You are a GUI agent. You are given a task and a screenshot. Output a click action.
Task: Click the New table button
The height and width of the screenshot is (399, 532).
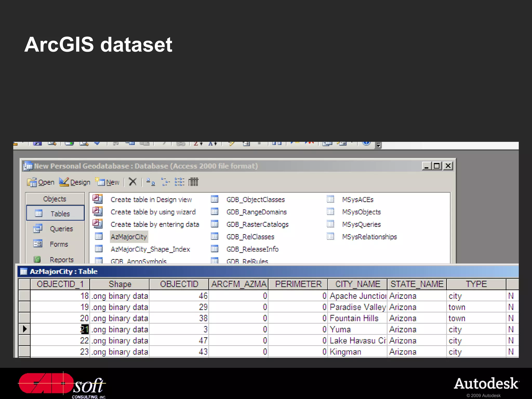(x=107, y=182)
